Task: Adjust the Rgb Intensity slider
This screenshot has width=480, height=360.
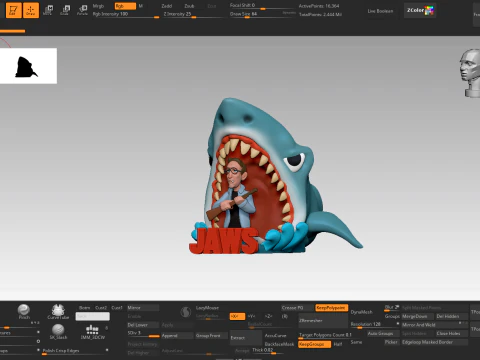Action: [126, 14]
